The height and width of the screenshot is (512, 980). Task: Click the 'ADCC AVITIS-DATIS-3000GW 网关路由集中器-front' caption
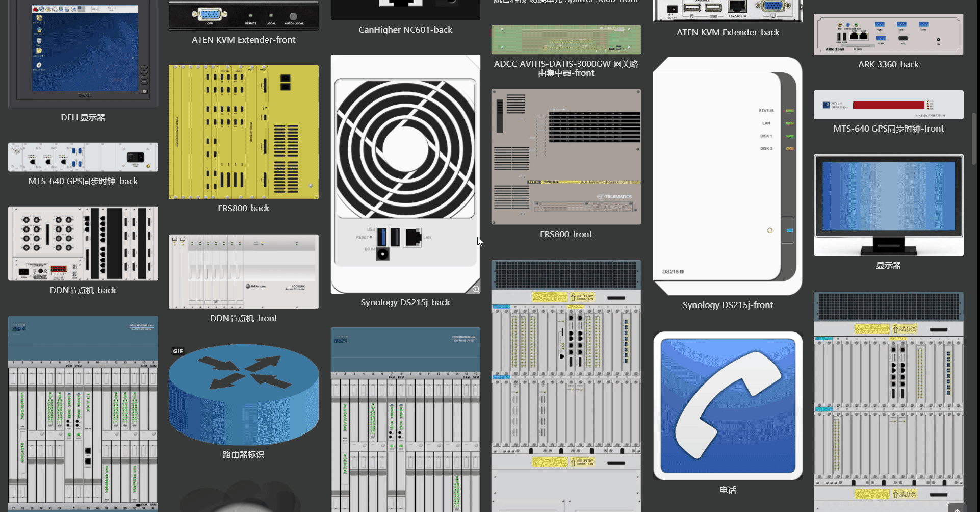(x=566, y=68)
